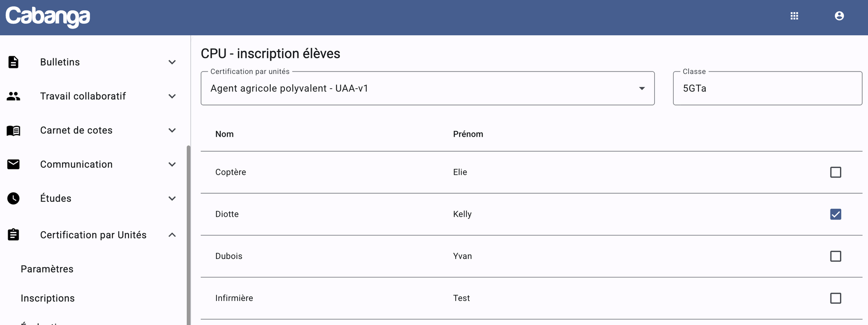Viewport: 868px width, 325px height.
Task: Go to the Inscriptions submenu item
Action: pyautogui.click(x=47, y=298)
